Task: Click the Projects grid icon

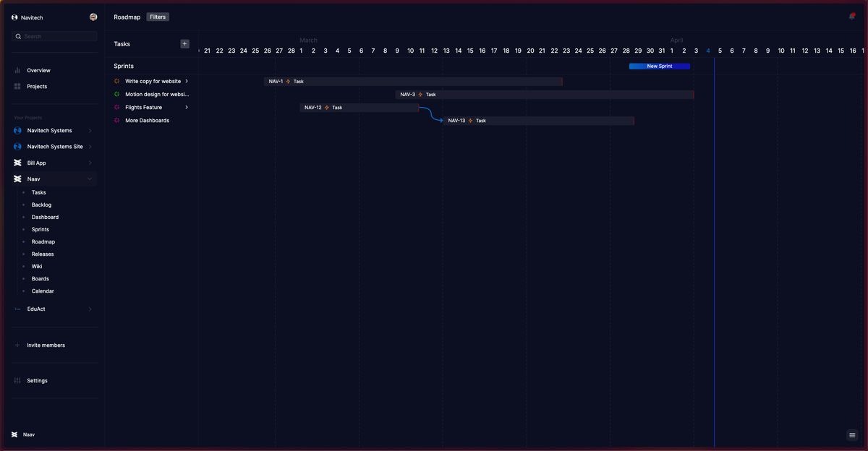Action: (17, 87)
